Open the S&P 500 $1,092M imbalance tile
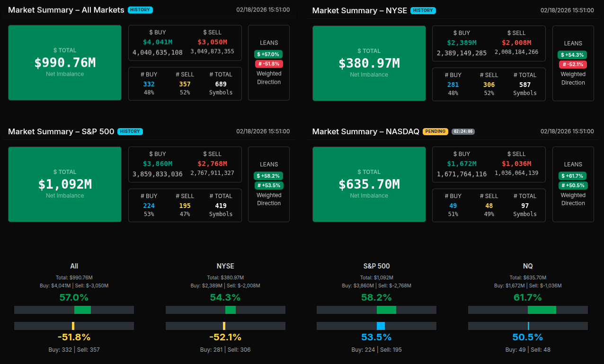Image resolution: width=604 pixels, height=364 pixels. point(65,184)
